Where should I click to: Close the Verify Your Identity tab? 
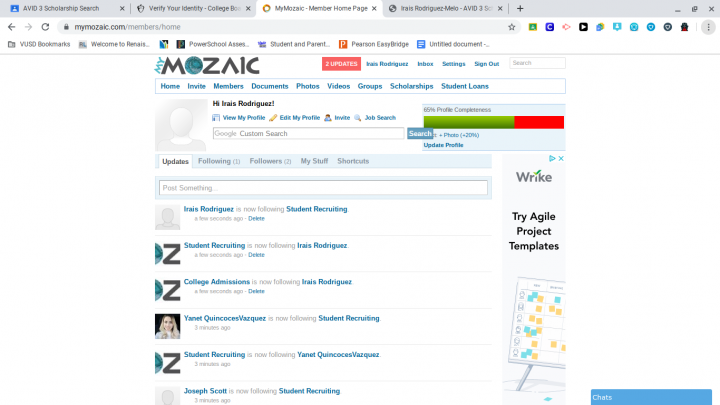(x=248, y=8)
